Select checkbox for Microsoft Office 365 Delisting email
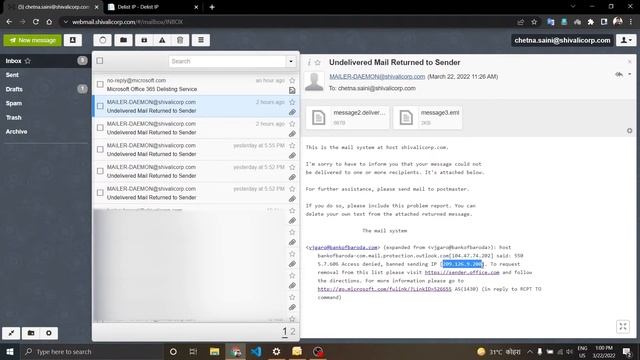The image size is (640, 360). [x=100, y=84]
